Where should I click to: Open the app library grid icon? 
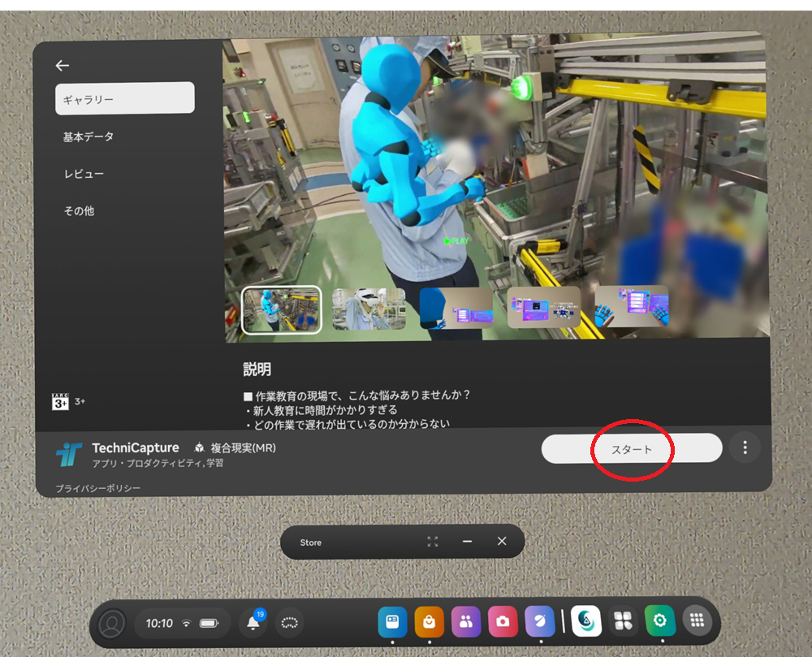click(696, 621)
